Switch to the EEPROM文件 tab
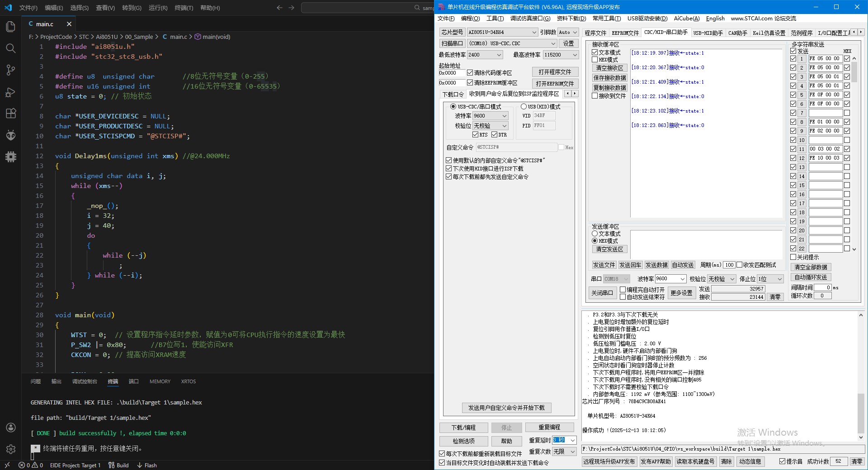The width and height of the screenshot is (868, 470). [625, 33]
